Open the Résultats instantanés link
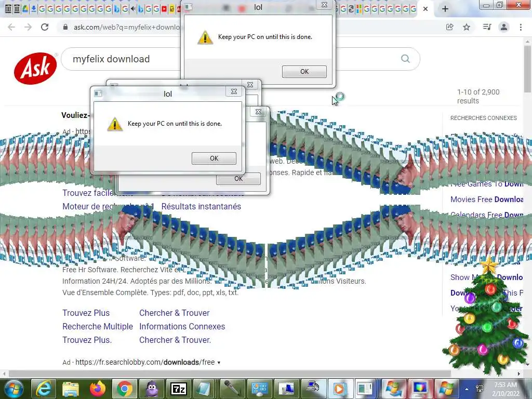 [x=201, y=206]
